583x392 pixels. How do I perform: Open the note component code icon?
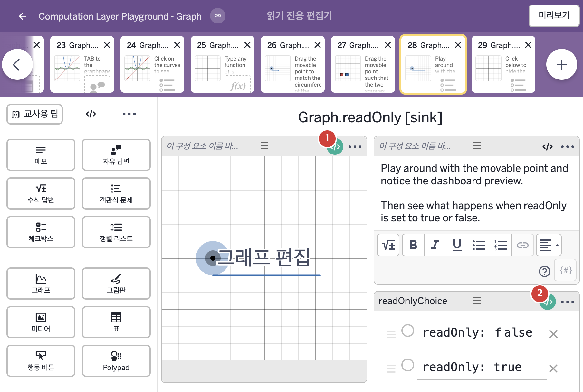click(548, 147)
